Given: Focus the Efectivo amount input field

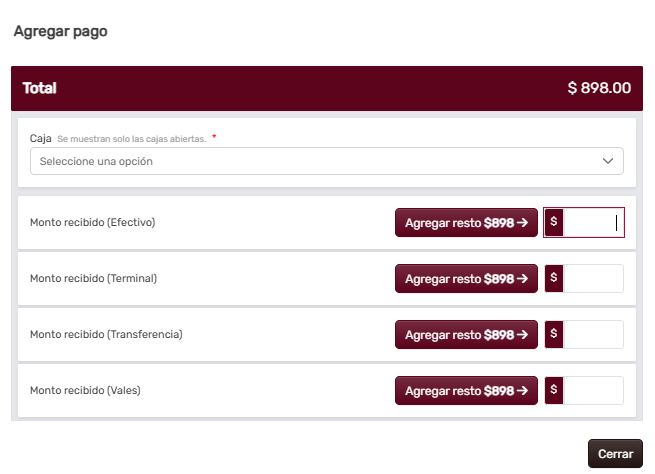Looking at the screenshot, I should pyautogui.click(x=593, y=222).
